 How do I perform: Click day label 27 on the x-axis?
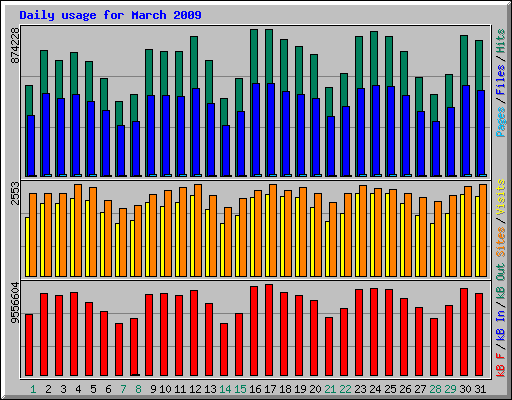pos(420,389)
